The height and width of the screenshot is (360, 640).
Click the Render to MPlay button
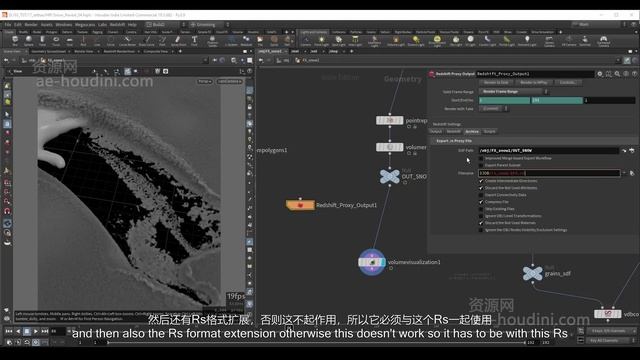533,82
